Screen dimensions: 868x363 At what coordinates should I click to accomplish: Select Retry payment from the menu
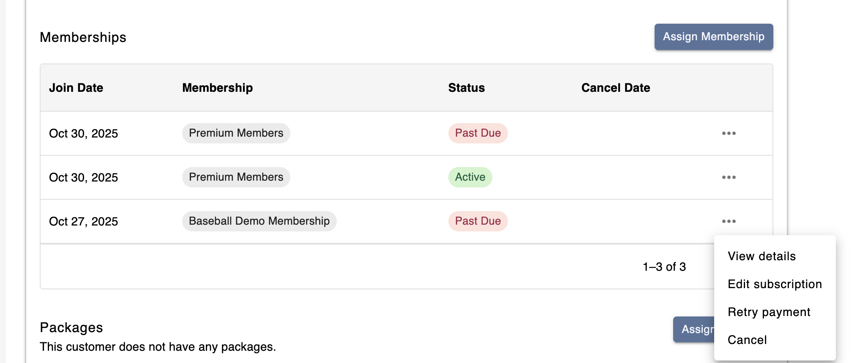pos(769,312)
